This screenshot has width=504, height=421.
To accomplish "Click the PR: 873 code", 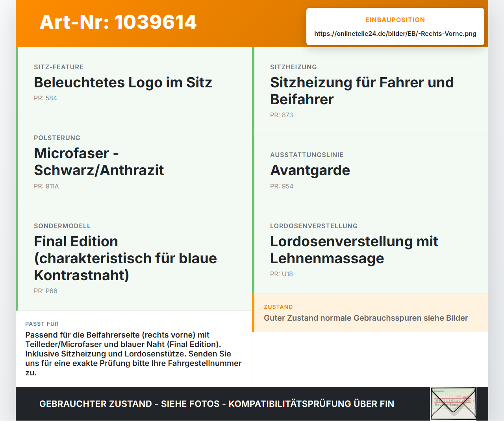I will (282, 115).
